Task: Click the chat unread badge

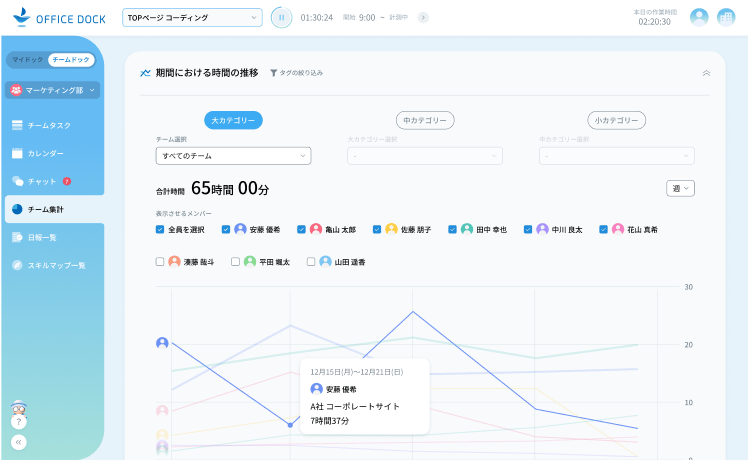Action: click(x=67, y=181)
